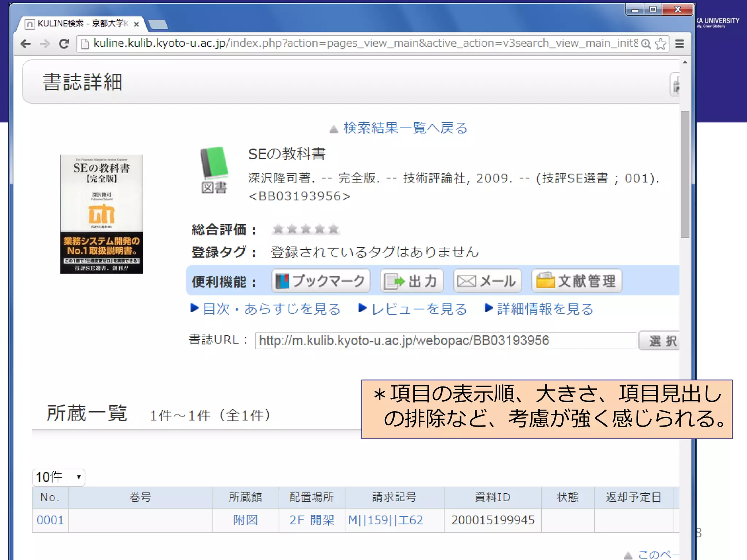Image resolution: width=747 pixels, height=560 pixels.
Task: Open Chrome hamburger menu
Action: coord(680,44)
